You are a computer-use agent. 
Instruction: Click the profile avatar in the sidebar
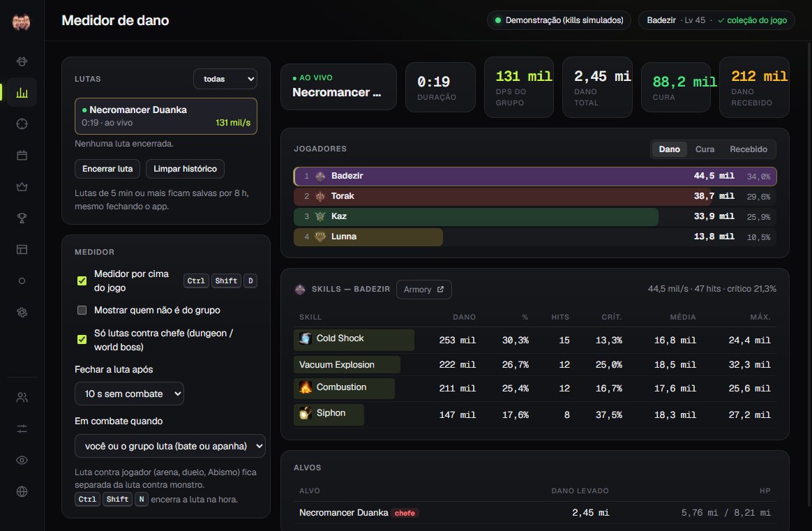click(x=21, y=21)
